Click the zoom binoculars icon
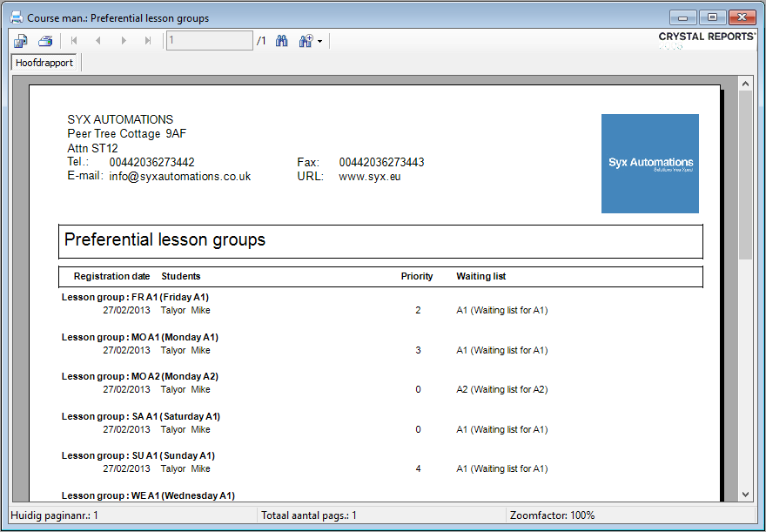The image size is (766, 532). coord(306,41)
